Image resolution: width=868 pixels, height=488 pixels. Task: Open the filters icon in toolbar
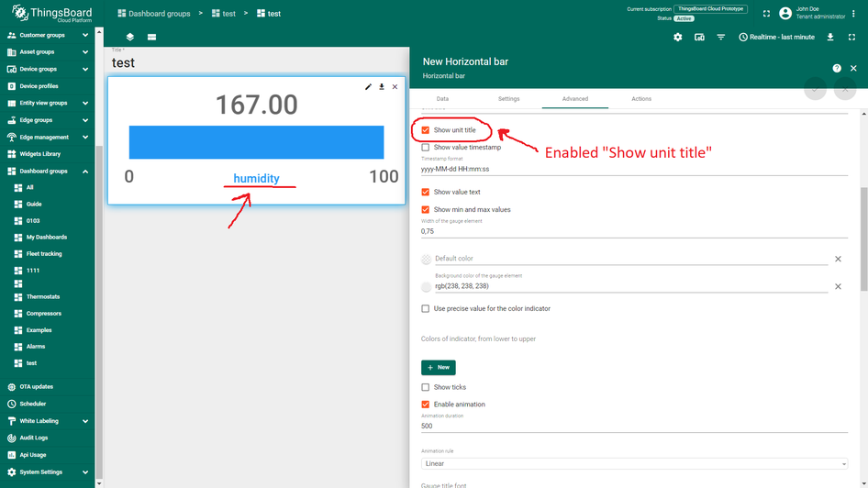click(x=721, y=37)
